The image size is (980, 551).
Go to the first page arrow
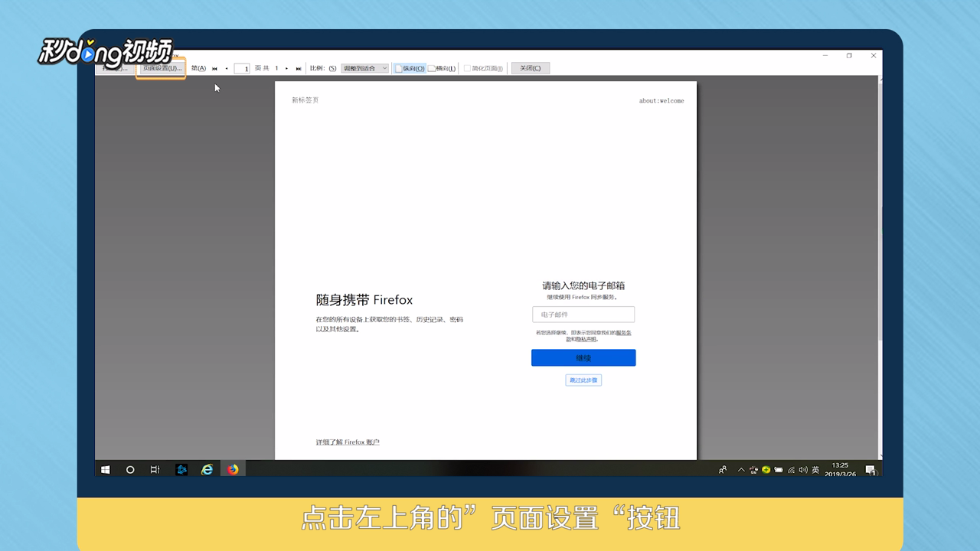pos(214,69)
